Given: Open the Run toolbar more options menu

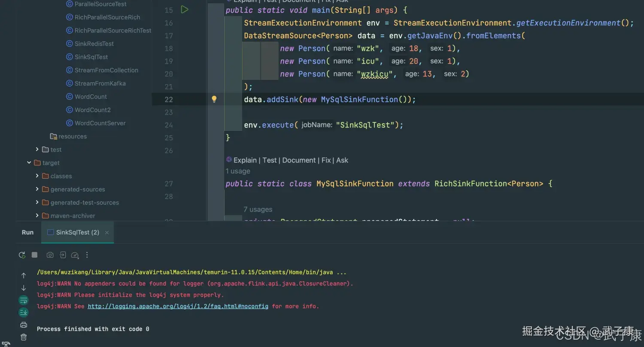Looking at the screenshot, I should click(87, 255).
